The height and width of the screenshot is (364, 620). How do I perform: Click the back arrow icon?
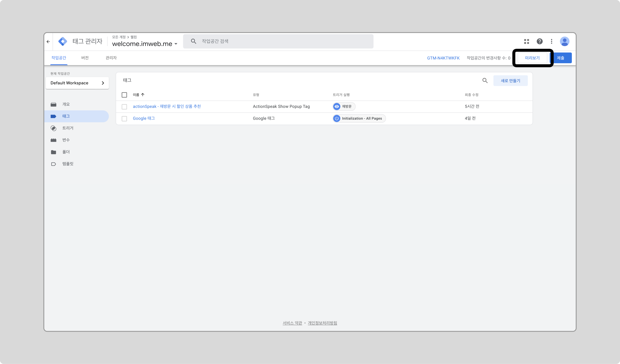pos(48,42)
